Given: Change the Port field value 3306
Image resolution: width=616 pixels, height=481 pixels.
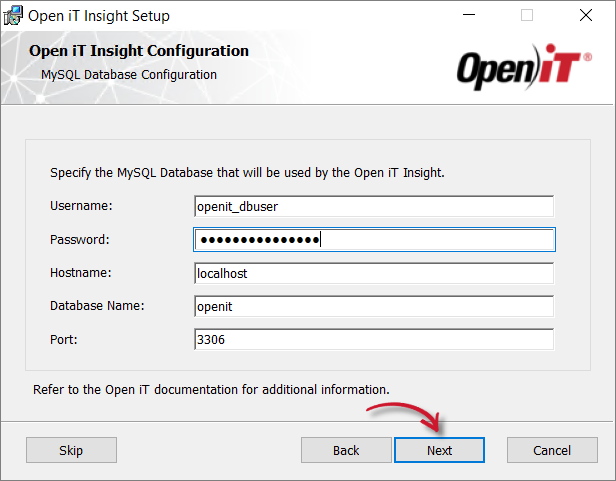Looking at the screenshot, I should click(x=374, y=339).
